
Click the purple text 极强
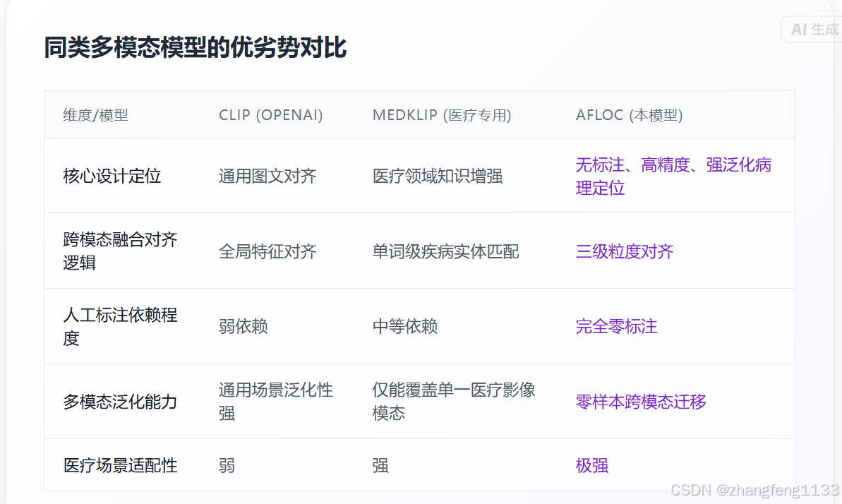(x=591, y=465)
